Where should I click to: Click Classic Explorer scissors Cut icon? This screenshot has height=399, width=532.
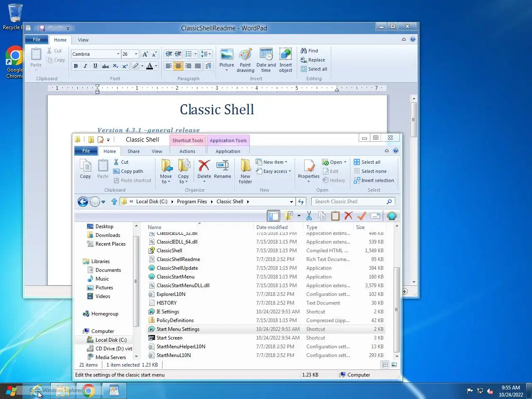tap(309, 216)
